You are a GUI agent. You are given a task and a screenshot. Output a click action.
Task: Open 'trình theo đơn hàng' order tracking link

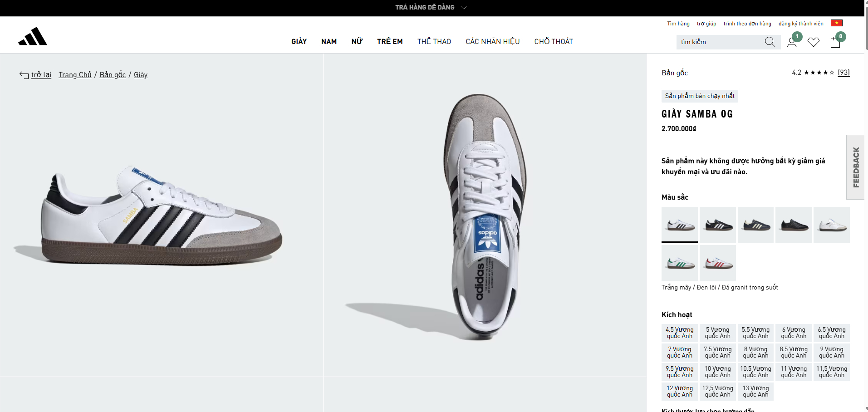[x=747, y=24]
